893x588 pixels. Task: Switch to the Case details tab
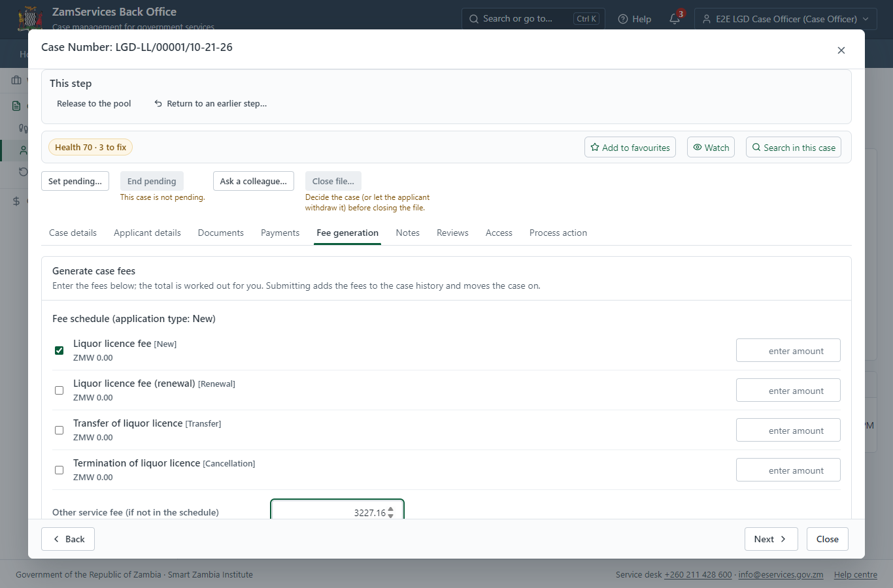click(73, 233)
